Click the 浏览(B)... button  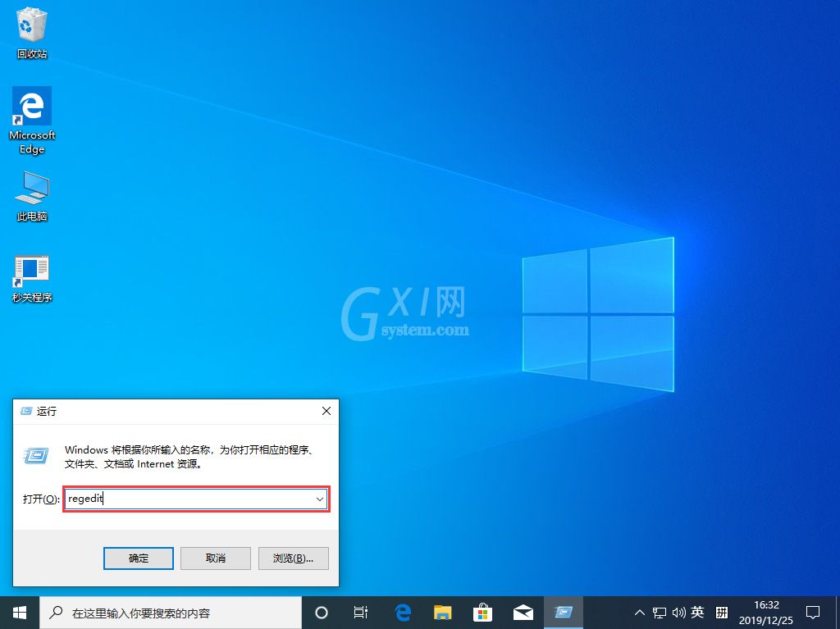[x=293, y=558]
